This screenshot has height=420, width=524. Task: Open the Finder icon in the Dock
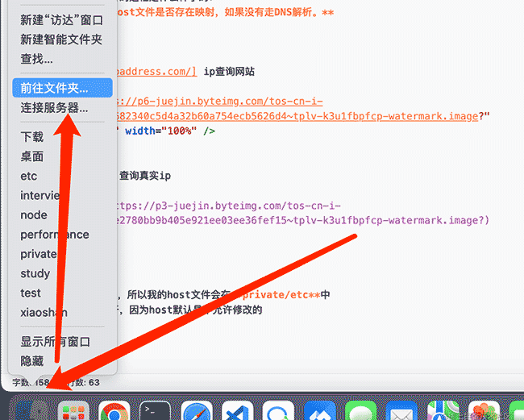click(31, 410)
